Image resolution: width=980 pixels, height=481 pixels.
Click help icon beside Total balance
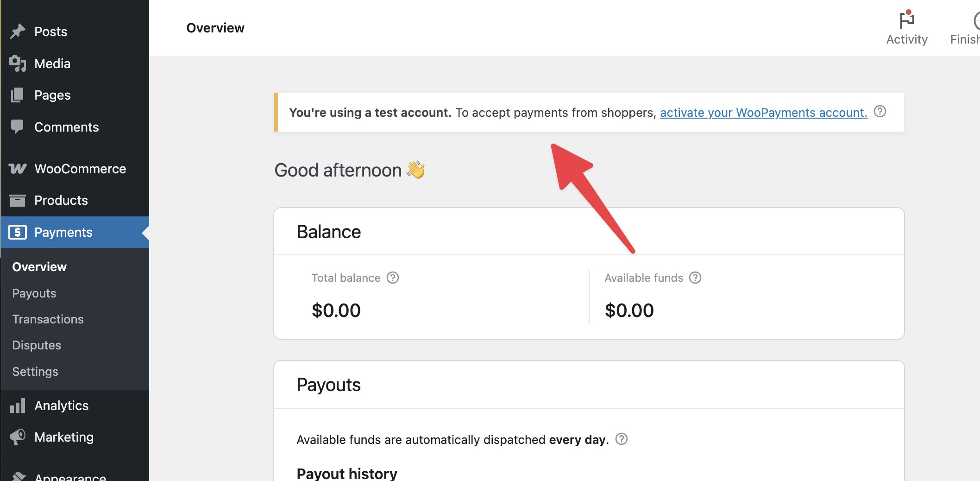(393, 278)
